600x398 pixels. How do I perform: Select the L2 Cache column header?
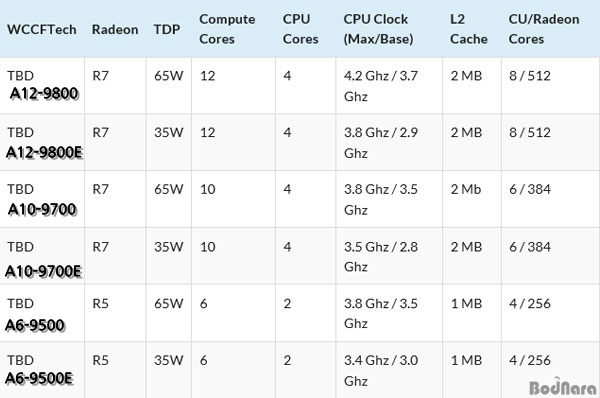click(469, 29)
